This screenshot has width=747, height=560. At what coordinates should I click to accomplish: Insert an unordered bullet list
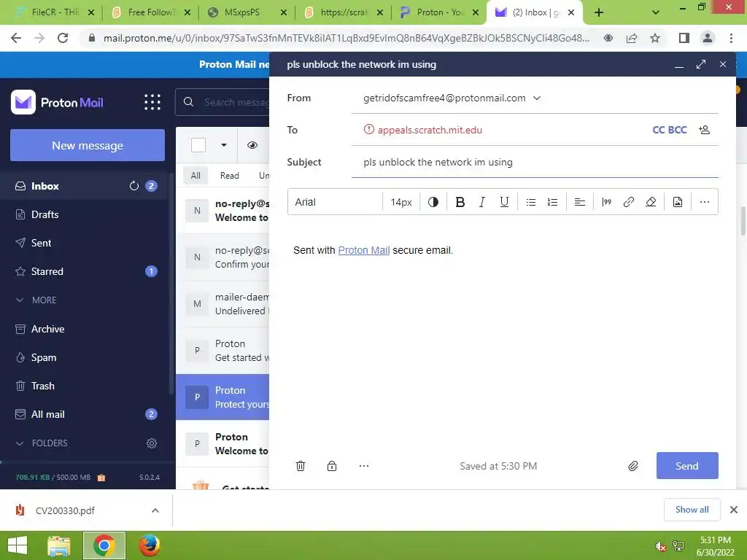pyautogui.click(x=531, y=202)
